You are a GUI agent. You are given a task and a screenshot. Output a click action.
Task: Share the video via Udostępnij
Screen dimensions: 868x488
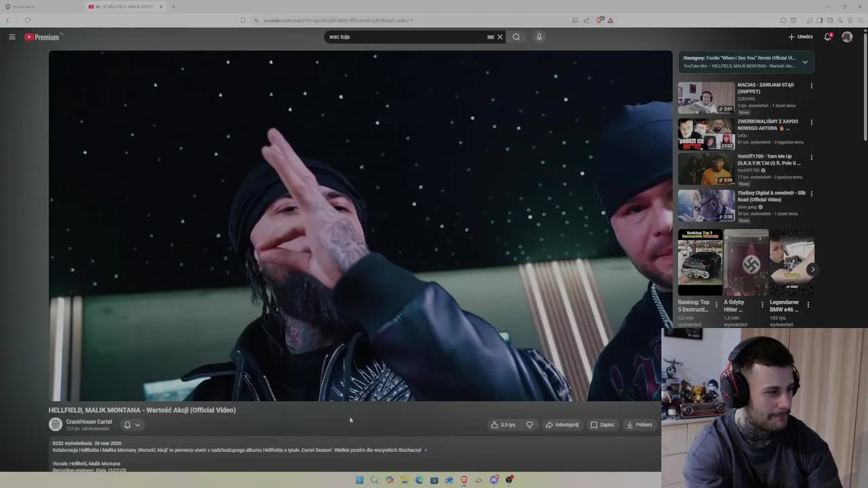pos(562,425)
